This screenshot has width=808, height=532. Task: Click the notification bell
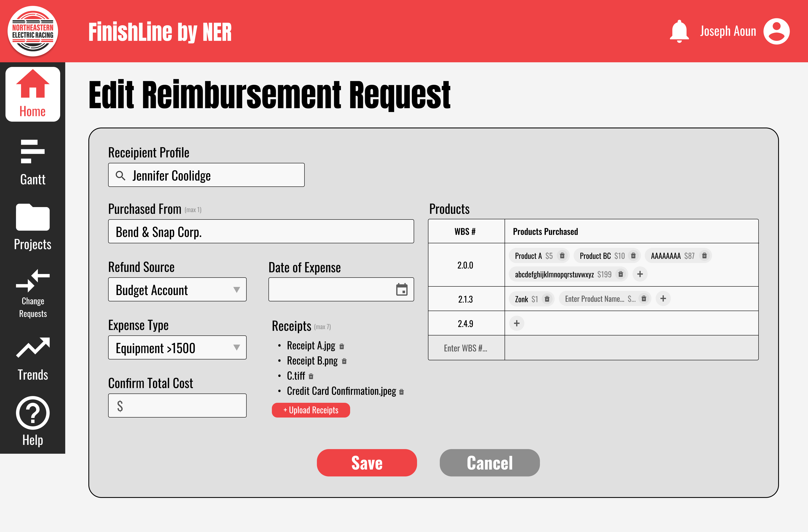pyautogui.click(x=679, y=31)
